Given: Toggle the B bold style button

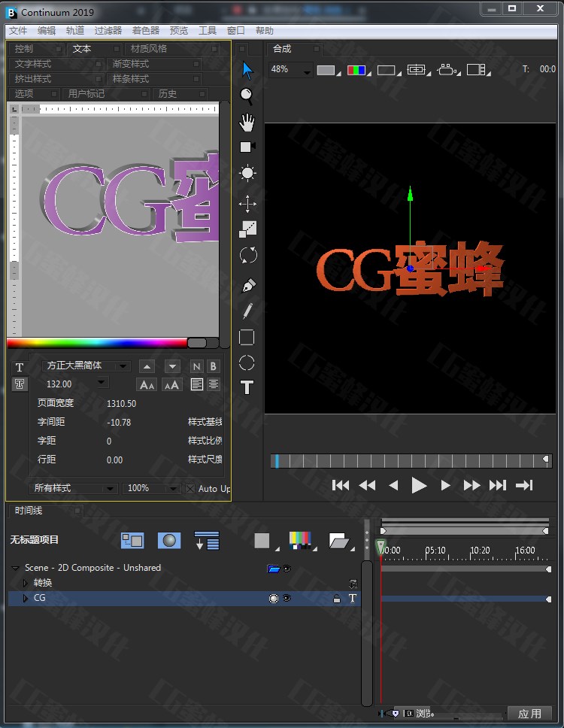Looking at the screenshot, I should click(x=213, y=366).
